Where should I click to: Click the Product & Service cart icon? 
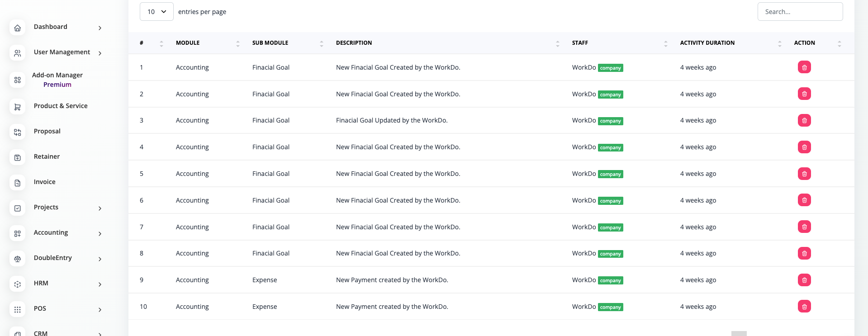click(x=17, y=107)
